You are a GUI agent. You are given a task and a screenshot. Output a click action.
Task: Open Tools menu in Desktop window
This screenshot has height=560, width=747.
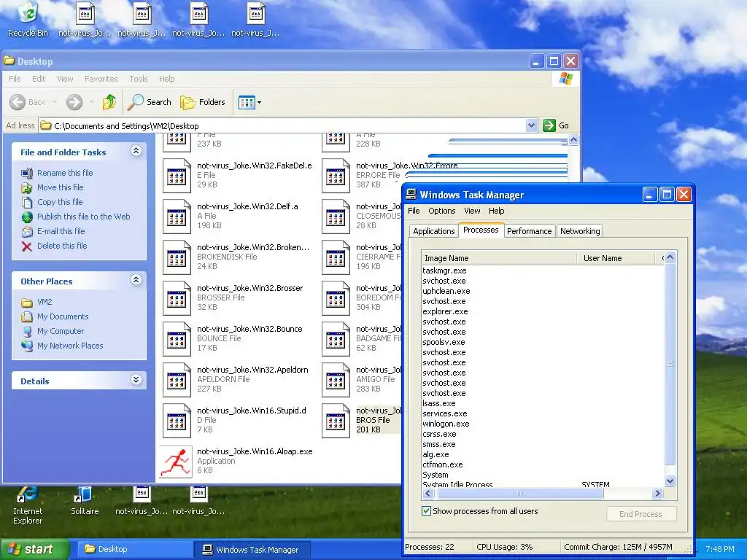click(x=138, y=79)
